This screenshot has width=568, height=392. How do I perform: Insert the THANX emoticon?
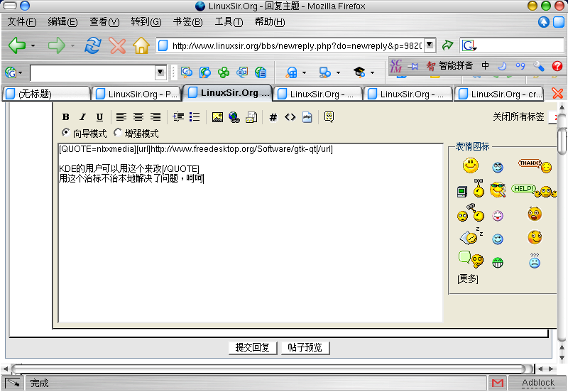[535, 166]
